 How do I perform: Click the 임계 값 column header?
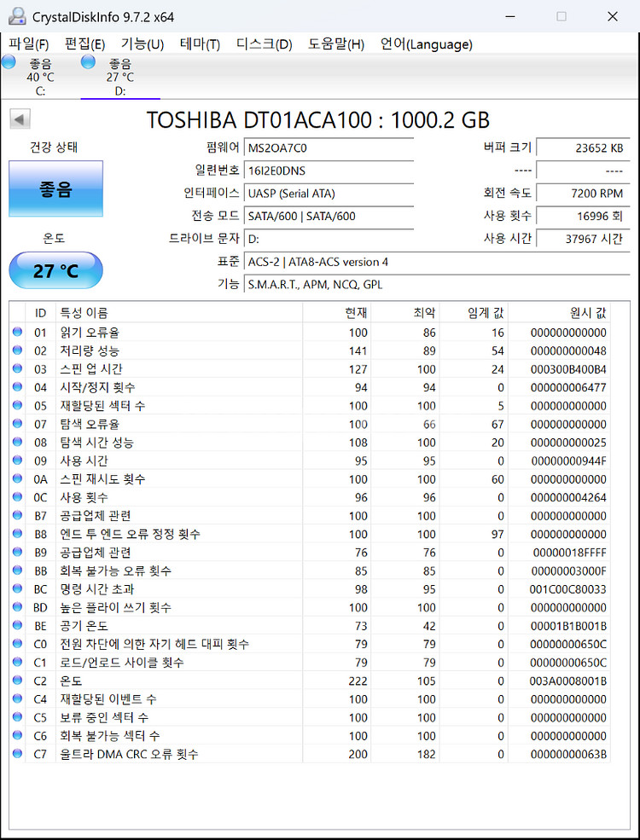tap(474, 313)
